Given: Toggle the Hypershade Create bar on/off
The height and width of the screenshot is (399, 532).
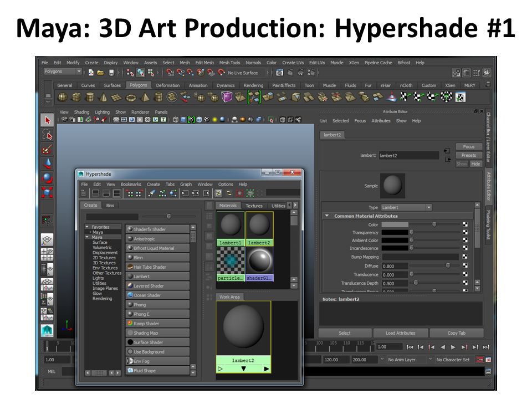Looking at the screenshot, I should click(84, 193).
